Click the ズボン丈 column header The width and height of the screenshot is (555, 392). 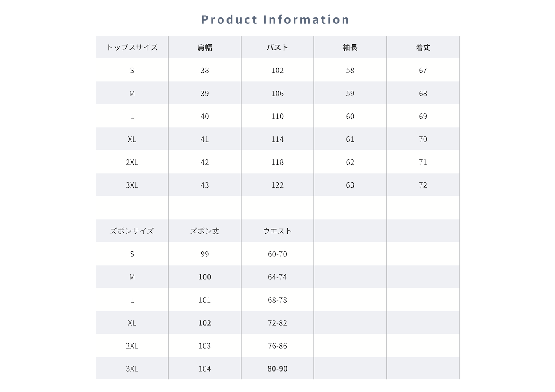205,231
